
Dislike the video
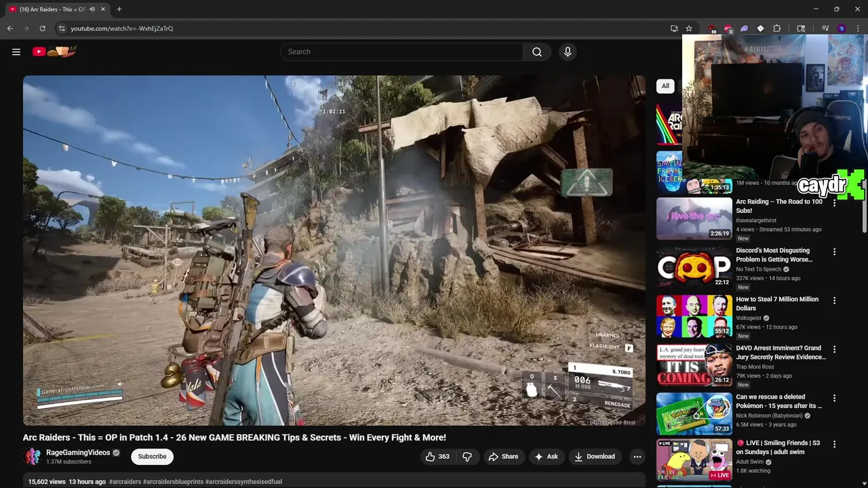click(x=467, y=457)
